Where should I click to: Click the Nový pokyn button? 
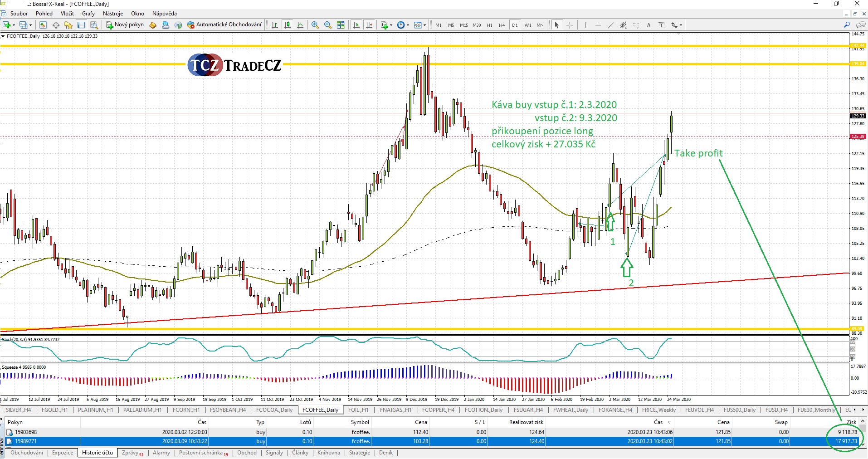pos(125,24)
